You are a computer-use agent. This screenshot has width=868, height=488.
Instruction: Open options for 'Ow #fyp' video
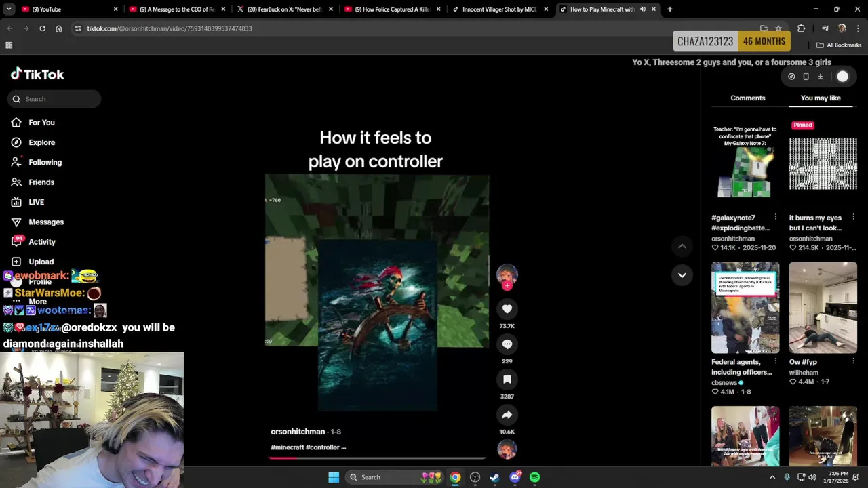[853, 362]
